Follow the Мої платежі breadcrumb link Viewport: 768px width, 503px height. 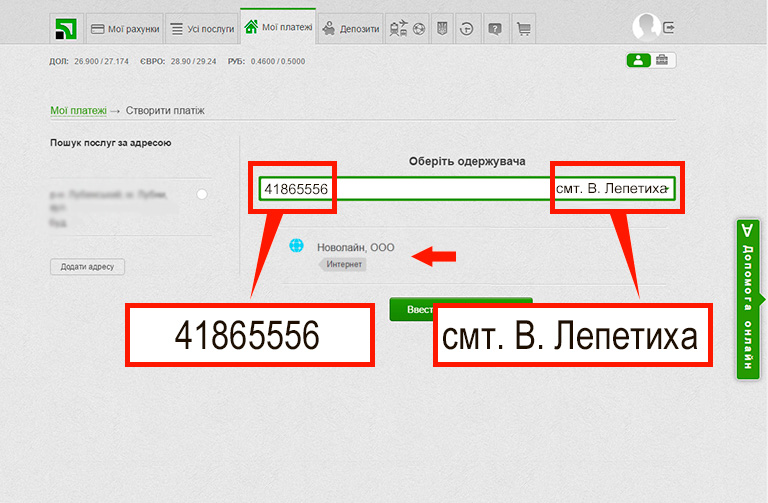coord(78,111)
